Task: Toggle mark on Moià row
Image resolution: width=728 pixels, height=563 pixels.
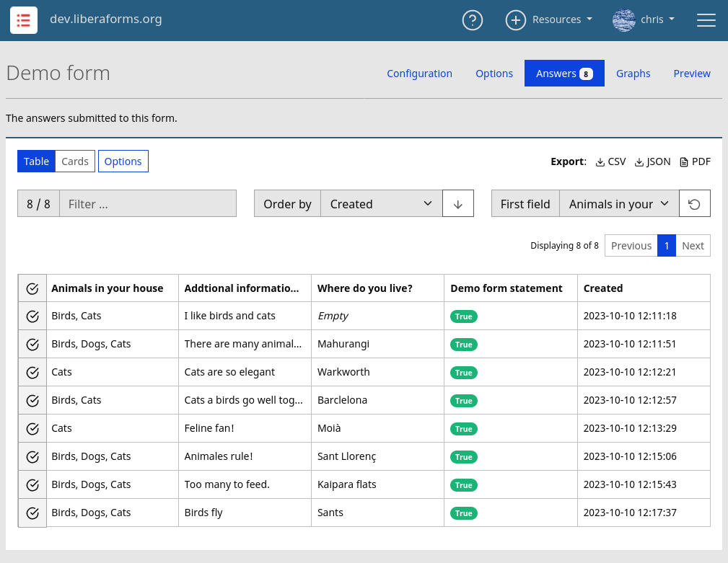Action: (x=32, y=429)
